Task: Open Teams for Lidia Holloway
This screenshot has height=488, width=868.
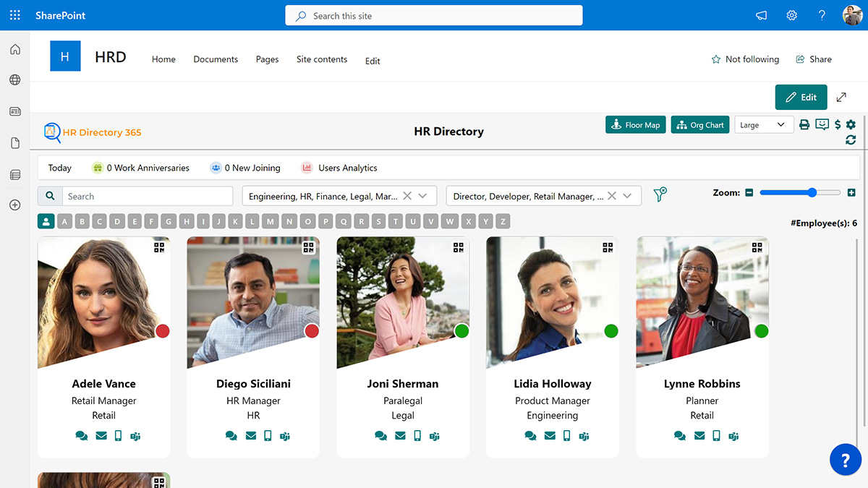Action: pos(584,436)
